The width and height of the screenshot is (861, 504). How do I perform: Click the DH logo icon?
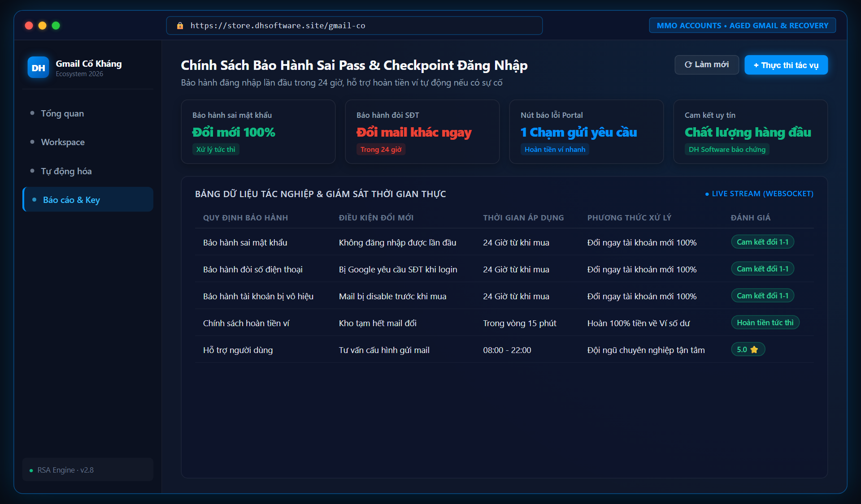(38, 68)
